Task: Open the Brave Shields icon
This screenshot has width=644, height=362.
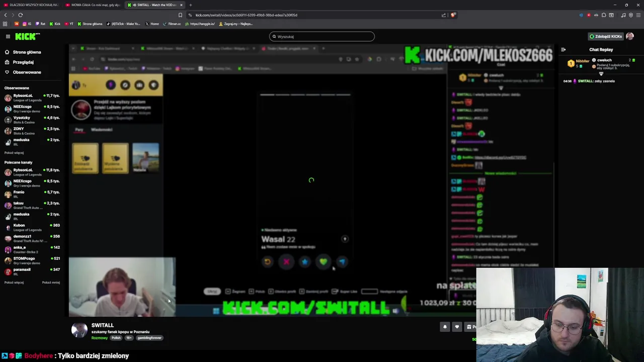Action: pos(453,15)
